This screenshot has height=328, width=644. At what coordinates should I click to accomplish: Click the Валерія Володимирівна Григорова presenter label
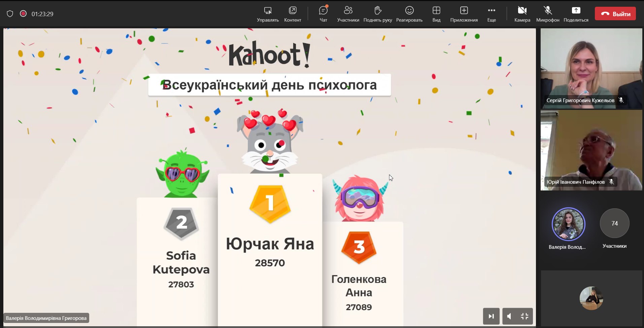click(46, 318)
